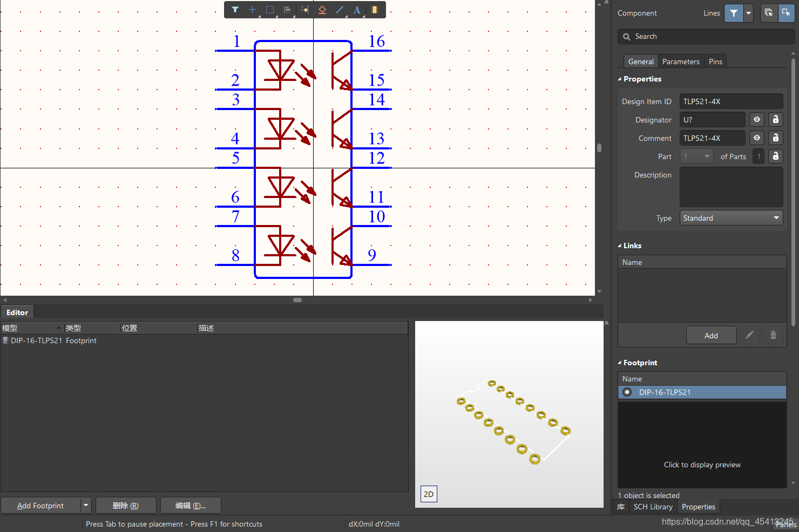This screenshot has width=799, height=532.
Task: Click the Add button under Links
Action: (x=711, y=336)
